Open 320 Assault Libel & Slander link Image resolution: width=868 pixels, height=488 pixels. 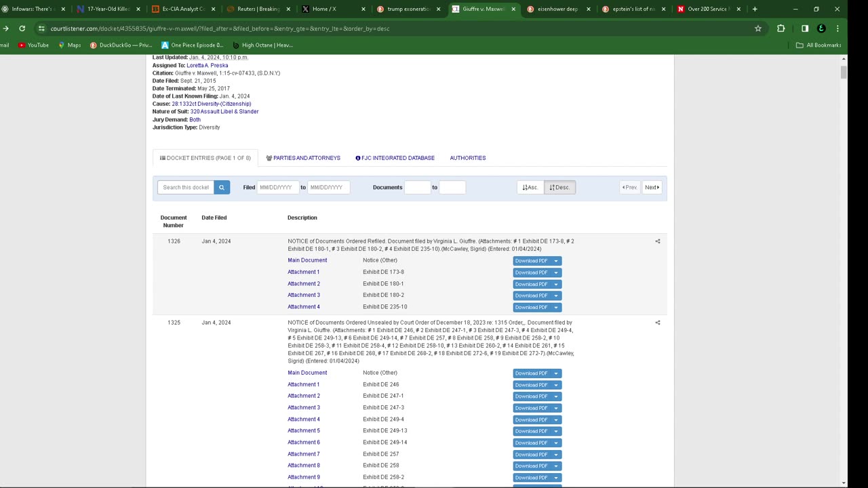pos(224,111)
